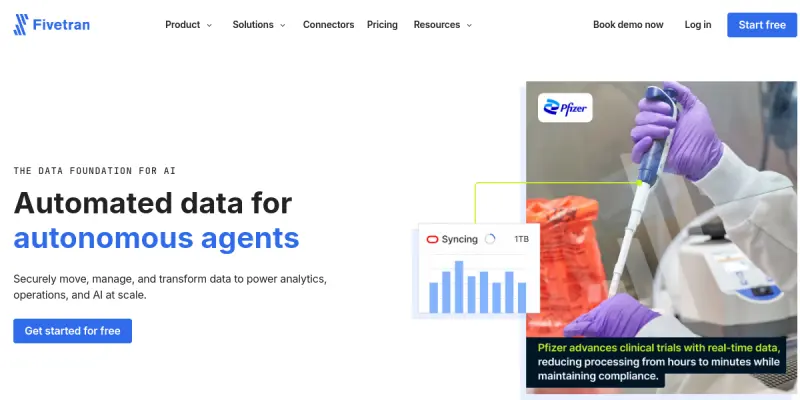800x400 pixels.
Task: Click the 'autonomous agents' blue headline text
Action: 156,238
